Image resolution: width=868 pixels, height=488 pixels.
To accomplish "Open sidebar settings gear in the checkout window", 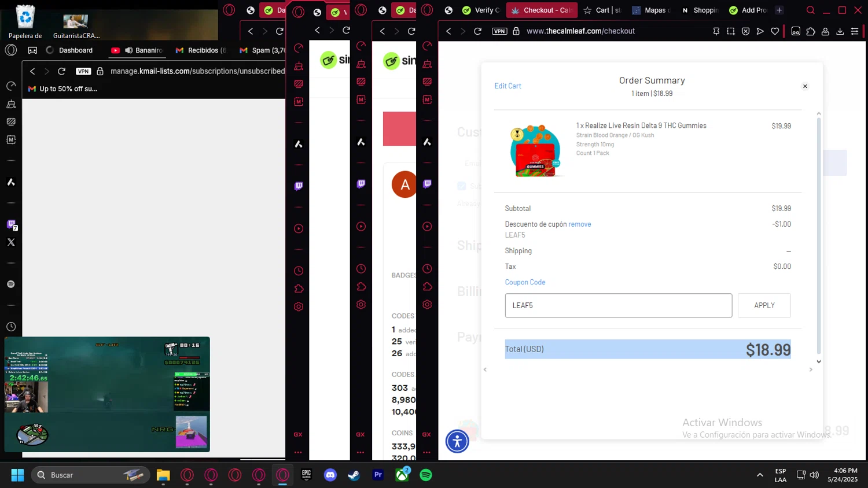I will point(427,304).
